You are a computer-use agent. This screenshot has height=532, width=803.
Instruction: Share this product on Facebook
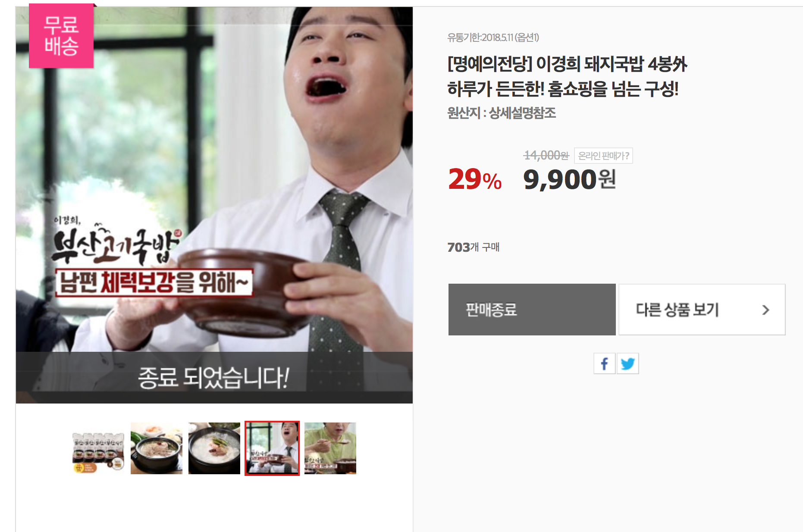tap(605, 363)
